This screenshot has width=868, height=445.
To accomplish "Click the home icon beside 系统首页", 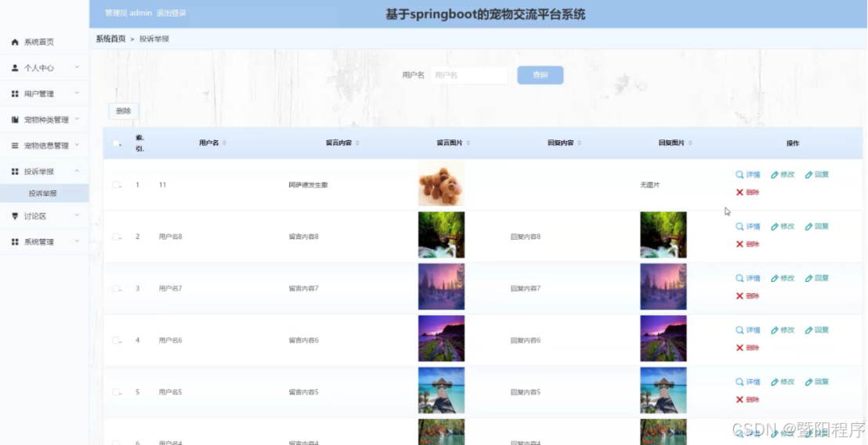I will 15,42.
